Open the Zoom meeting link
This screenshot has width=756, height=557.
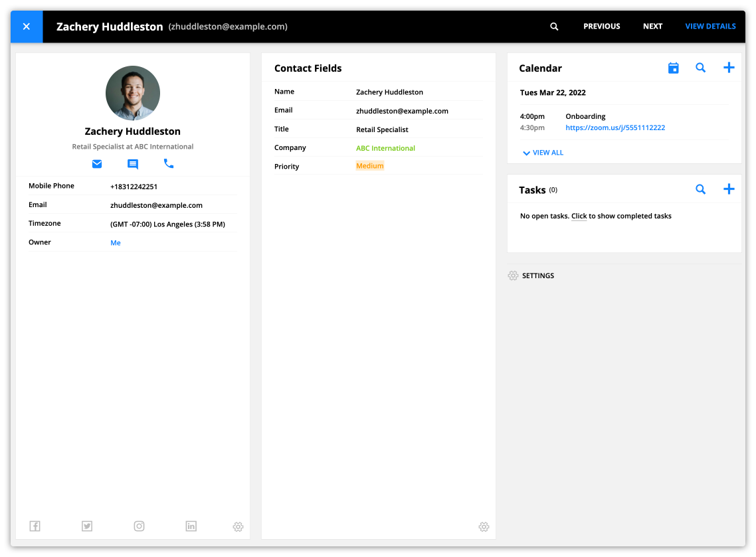click(615, 127)
